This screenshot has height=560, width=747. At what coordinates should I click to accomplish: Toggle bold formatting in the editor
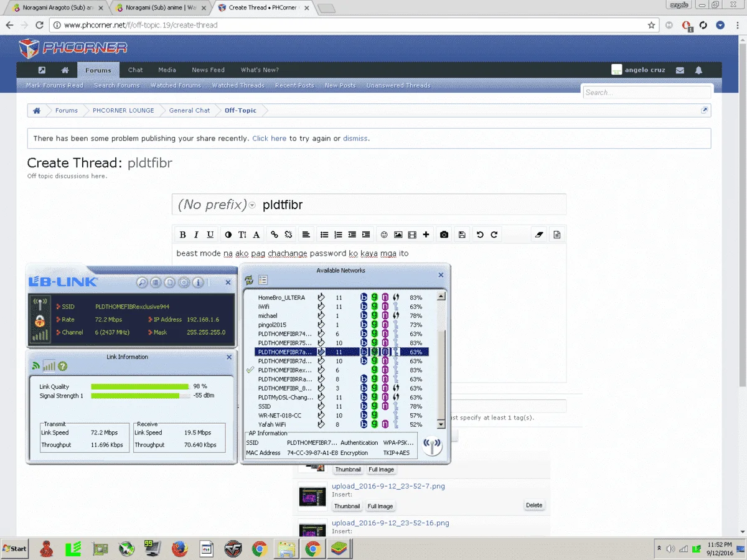point(182,235)
